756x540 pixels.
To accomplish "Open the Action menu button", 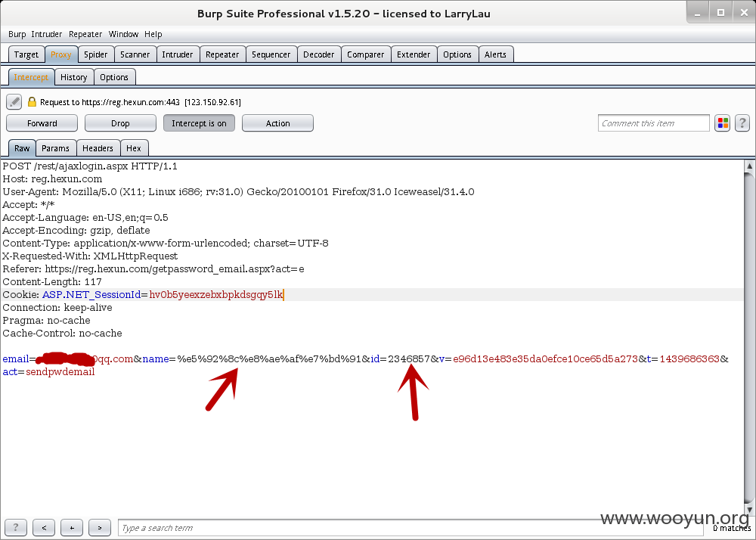I will (x=277, y=123).
